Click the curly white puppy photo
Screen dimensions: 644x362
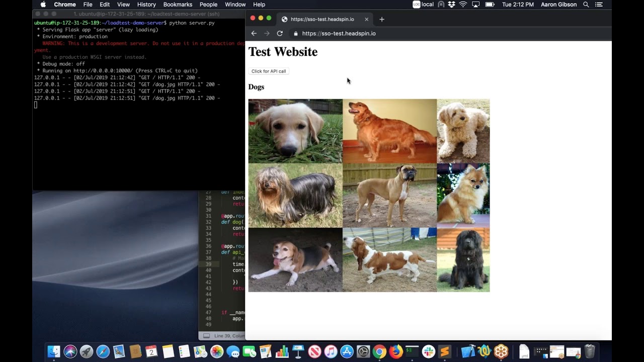point(463,131)
